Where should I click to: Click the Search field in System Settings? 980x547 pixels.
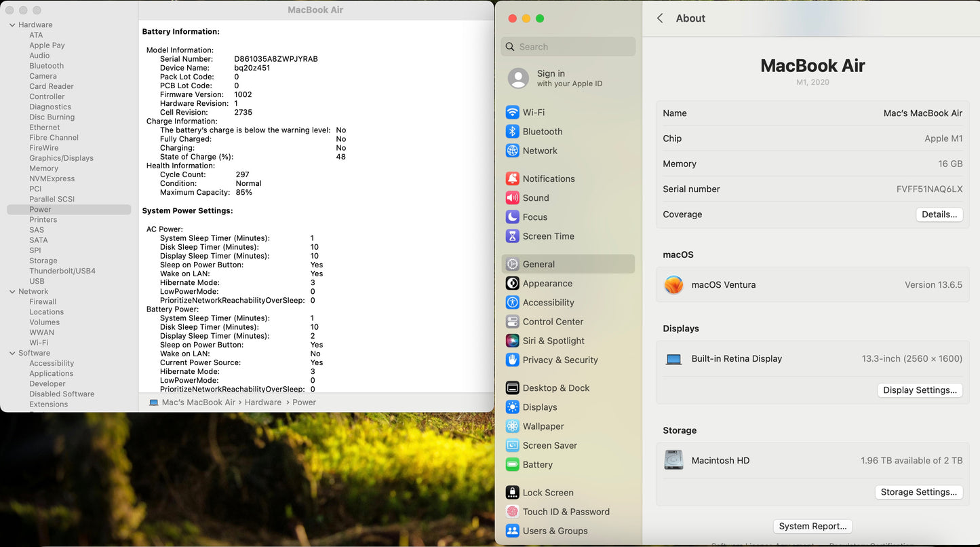click(568, 47)
